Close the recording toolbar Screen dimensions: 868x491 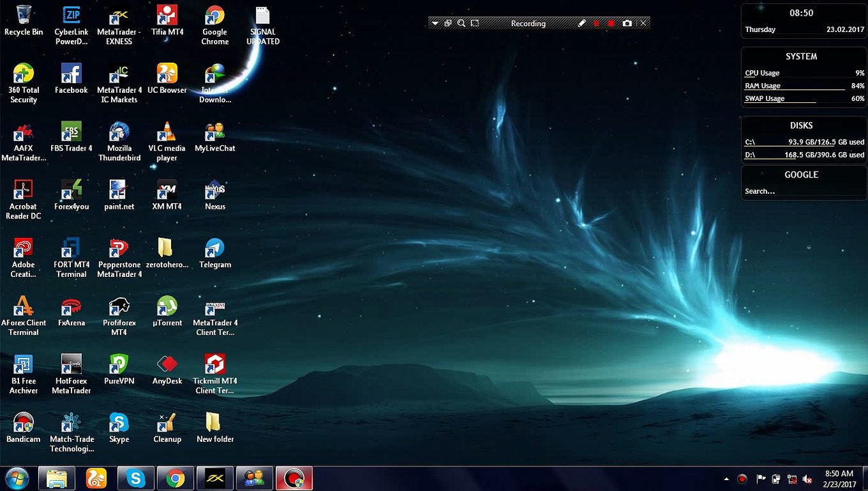tap(642, 23)
